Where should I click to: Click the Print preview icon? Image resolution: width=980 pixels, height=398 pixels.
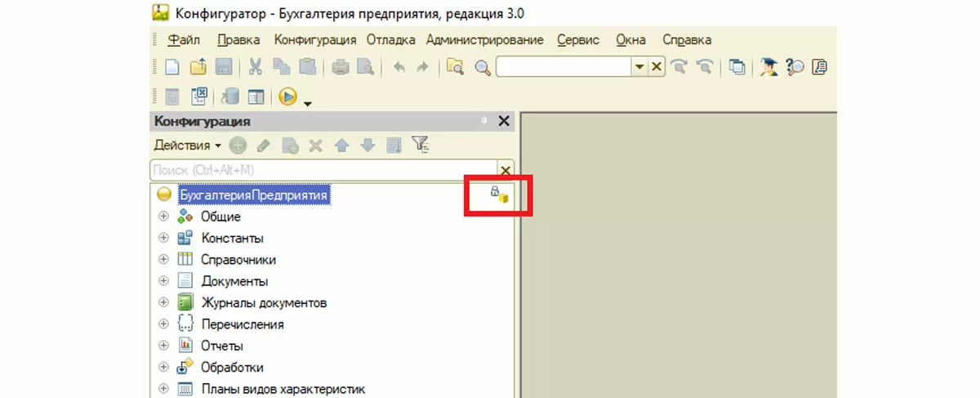[365, 67]
